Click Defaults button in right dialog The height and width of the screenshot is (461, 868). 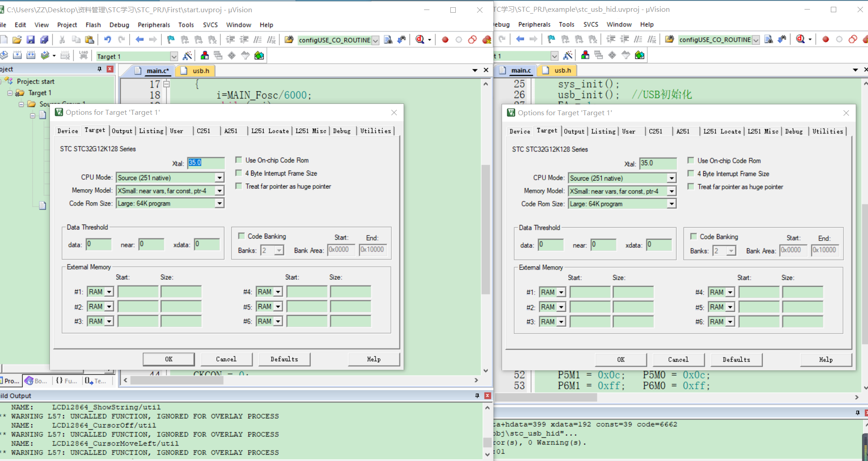click(736, 359)
